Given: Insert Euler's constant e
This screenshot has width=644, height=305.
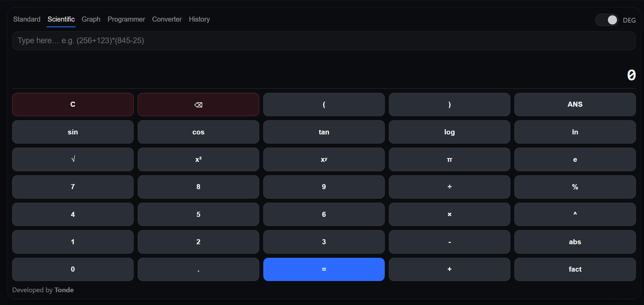Looking at the screenshot, I should [x=575, y=160].
